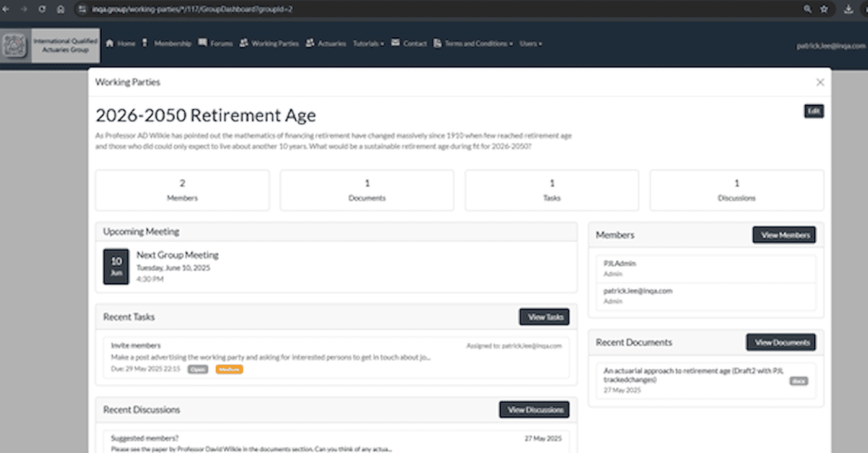
Task: Click the International Qualified Actuaries Group logo
Action: 14,45
